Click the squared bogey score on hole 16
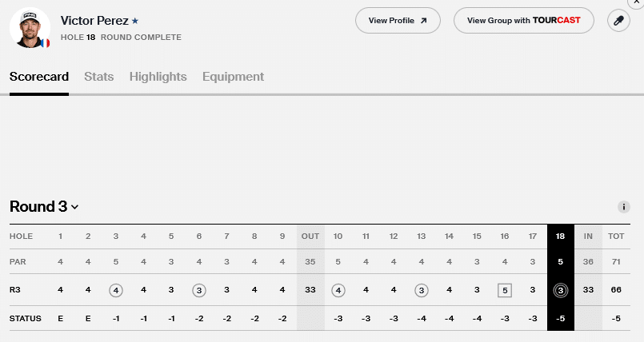The image size is (644, 342). (504, 290)
